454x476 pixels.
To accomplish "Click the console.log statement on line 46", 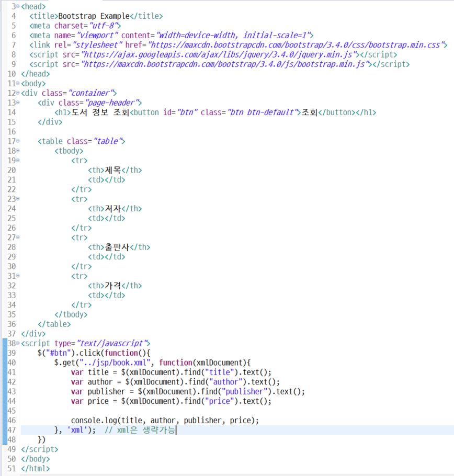I will pos(165,421).
